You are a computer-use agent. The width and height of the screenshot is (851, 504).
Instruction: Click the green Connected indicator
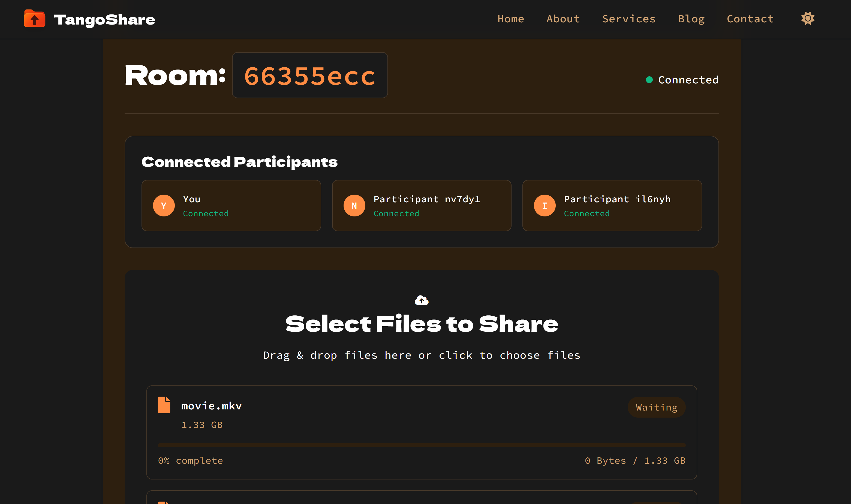(649, 80)
